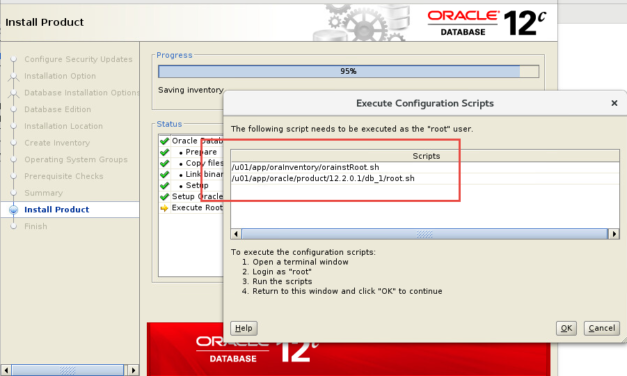Click scripts list right scroll arrow
Screen dimensions: 627x376
click(614, 234)
